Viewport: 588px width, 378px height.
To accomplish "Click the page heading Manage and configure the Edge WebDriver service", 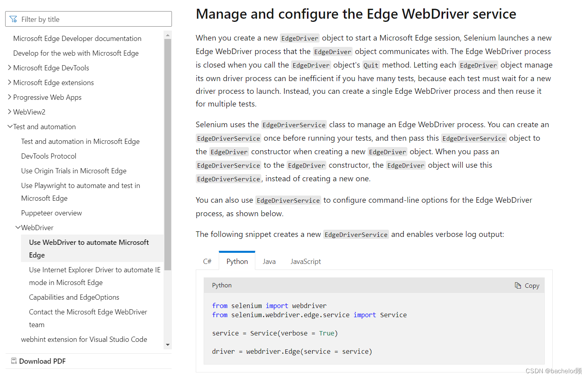I will 356,14.
